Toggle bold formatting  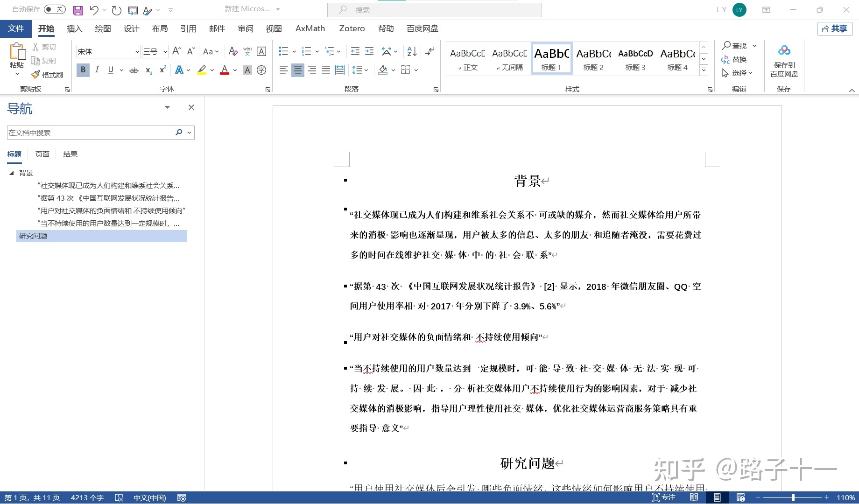[x=83, y=70]
